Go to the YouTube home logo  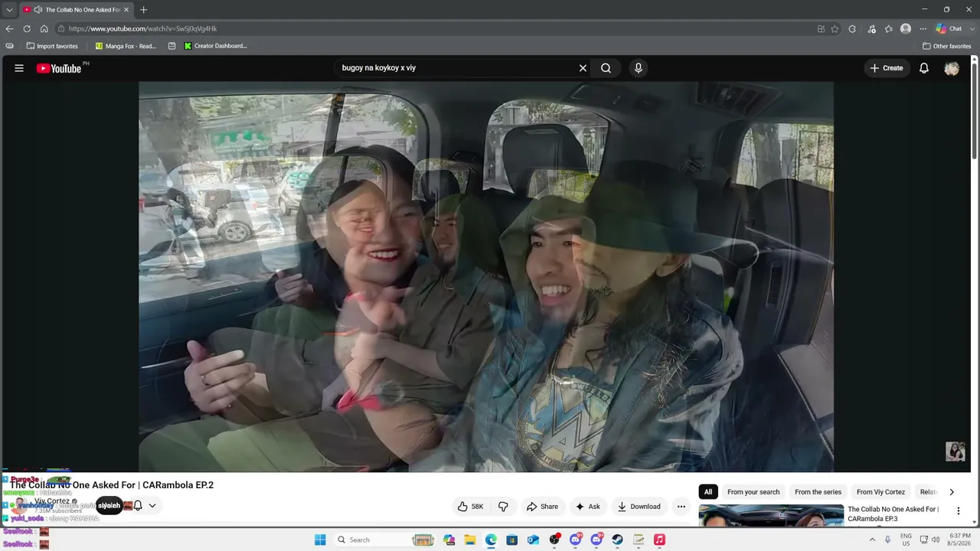click(58, 68)
